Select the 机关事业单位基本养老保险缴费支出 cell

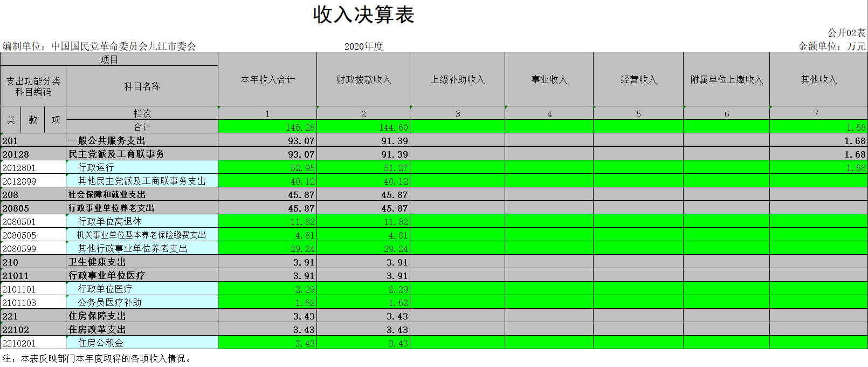click(x=142, y=235)
